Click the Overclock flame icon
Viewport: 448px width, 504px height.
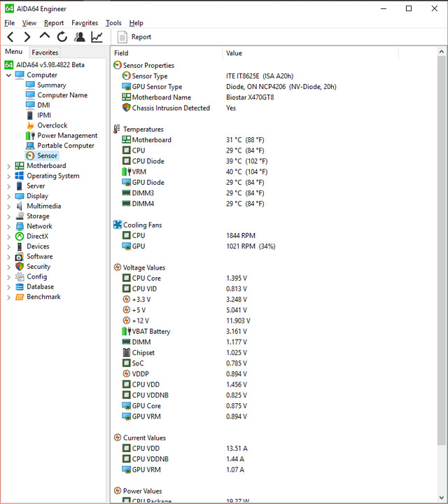coord(30,125)
